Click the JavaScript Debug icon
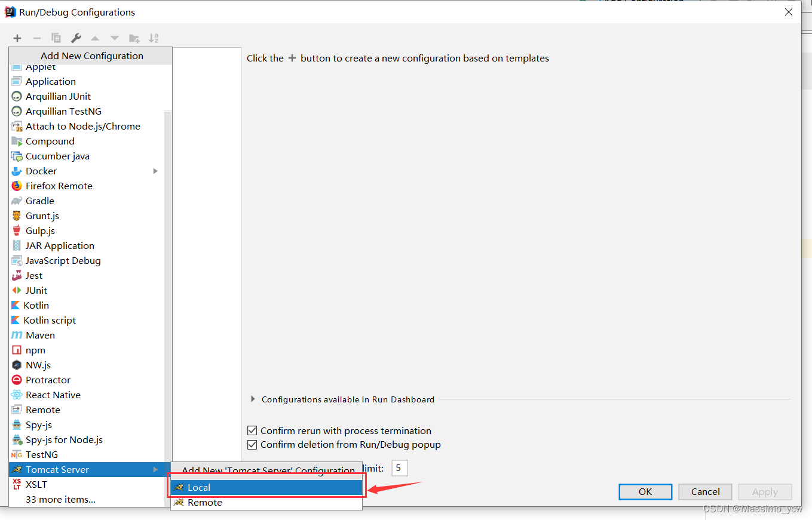812x520 pixels. [x=17, y=260]
